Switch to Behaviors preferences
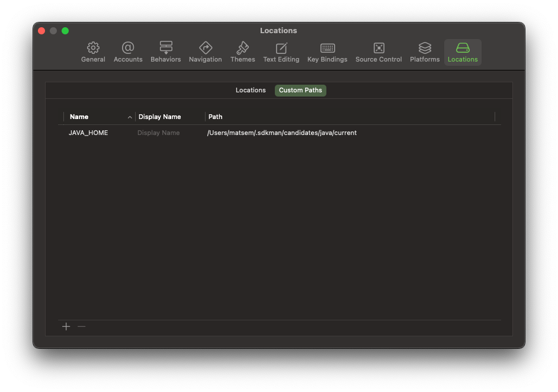Viewport: 558px width, 392px height. (165, 52)
